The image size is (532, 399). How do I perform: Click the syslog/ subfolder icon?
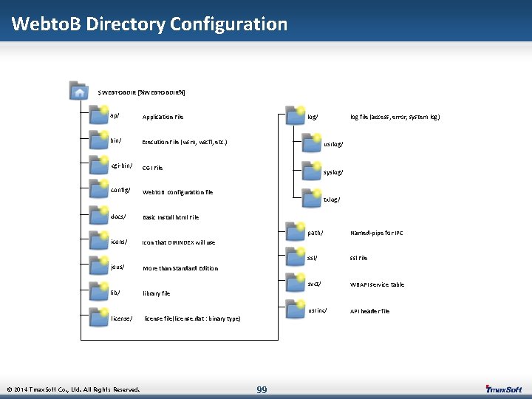312,171
